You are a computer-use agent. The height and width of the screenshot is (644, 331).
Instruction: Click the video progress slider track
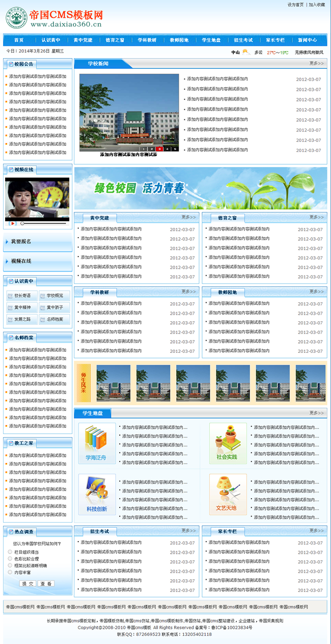point(43,223)
